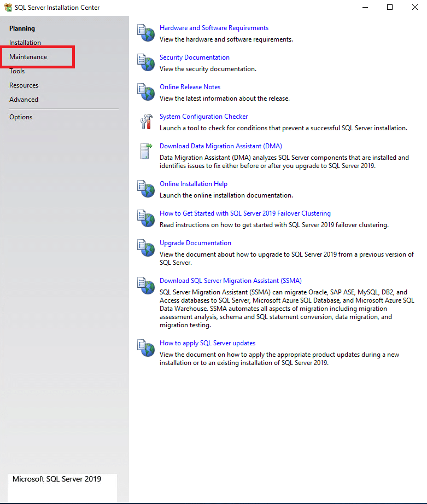Click the System Configuration Checker tools icon
This screenshot has width=427, height=504.
147,122
